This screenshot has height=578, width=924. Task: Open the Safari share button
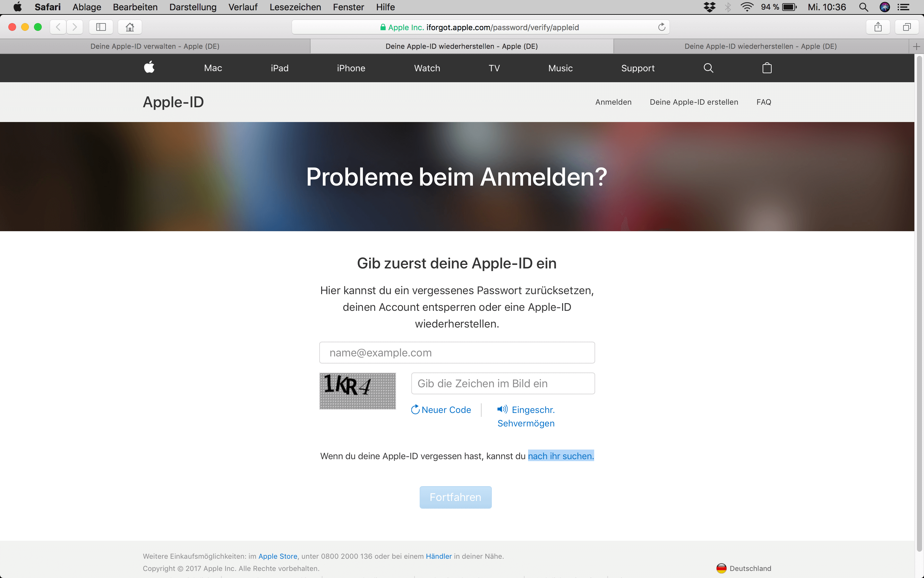[x=878, y=27]
